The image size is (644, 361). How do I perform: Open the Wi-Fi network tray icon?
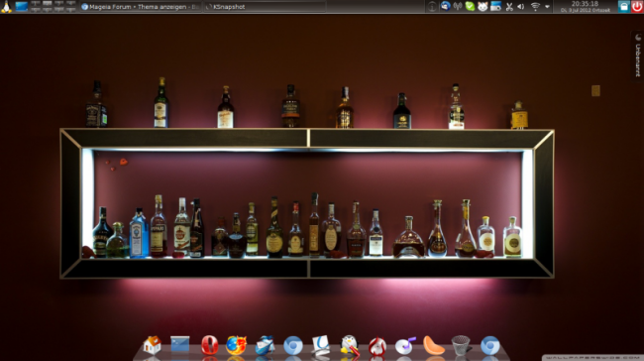click(x=535, y=7)
